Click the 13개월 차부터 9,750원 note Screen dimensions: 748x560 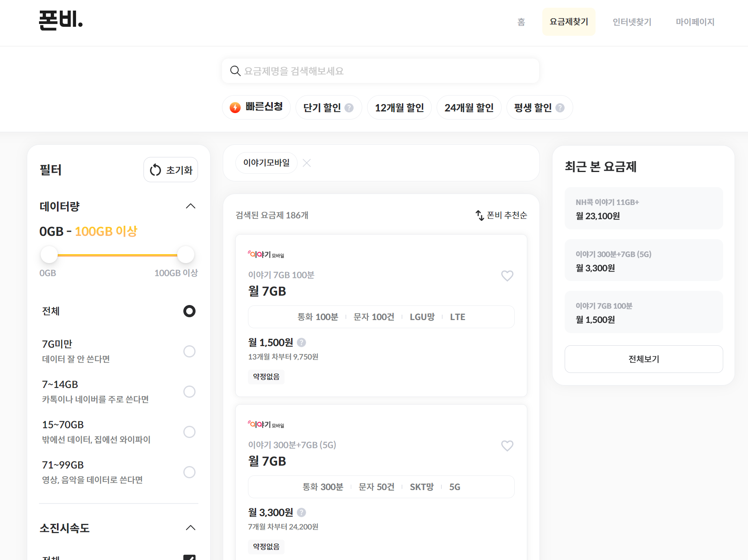tap(283, 357)
